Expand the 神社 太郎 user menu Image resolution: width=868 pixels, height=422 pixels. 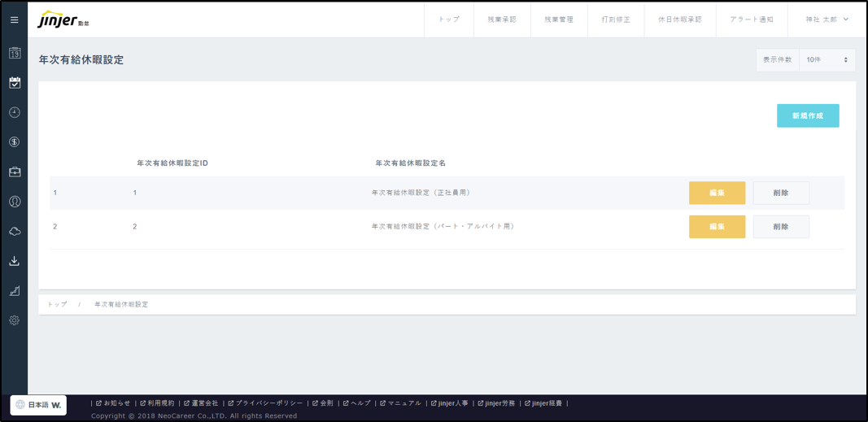coord(827,20)
